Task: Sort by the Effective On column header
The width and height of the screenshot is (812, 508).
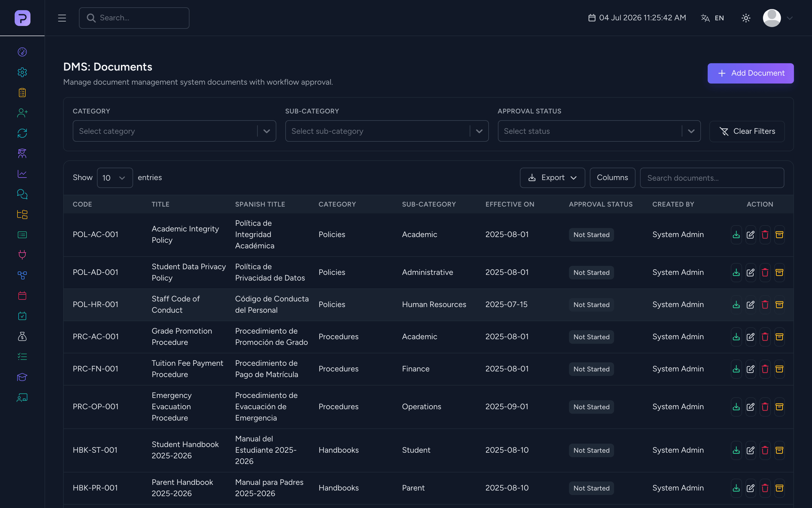Action: tap(510, 204)
